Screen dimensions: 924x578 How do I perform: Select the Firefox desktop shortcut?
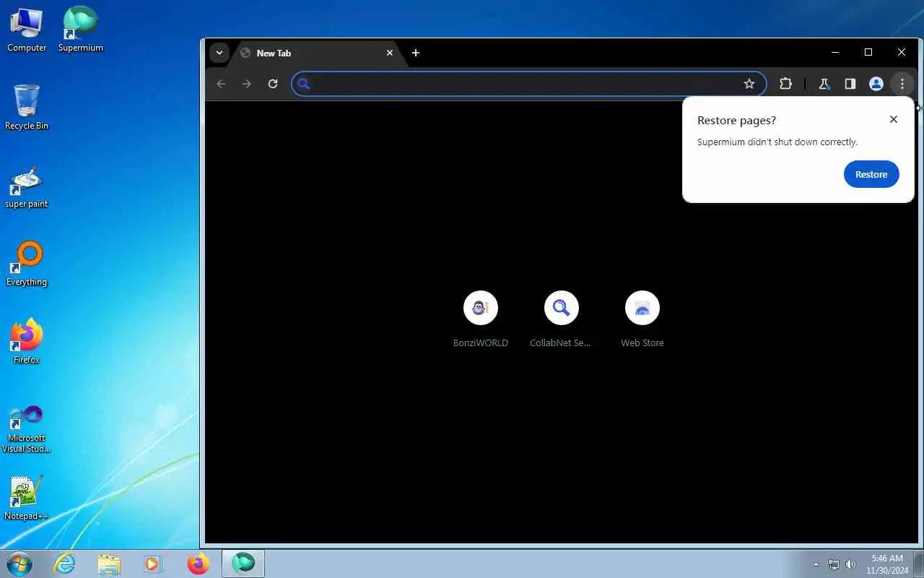pos(27,342)
